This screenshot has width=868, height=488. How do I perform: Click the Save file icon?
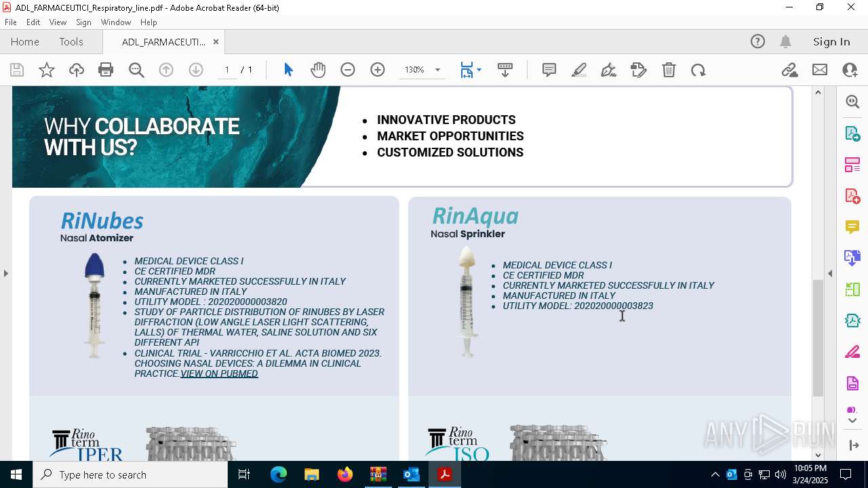click(17, 70)
